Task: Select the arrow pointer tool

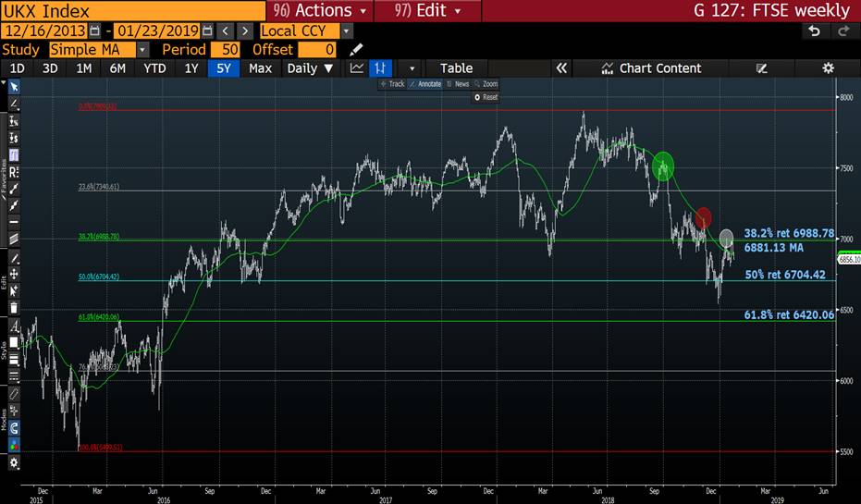Action: click(x=14, y=87)
